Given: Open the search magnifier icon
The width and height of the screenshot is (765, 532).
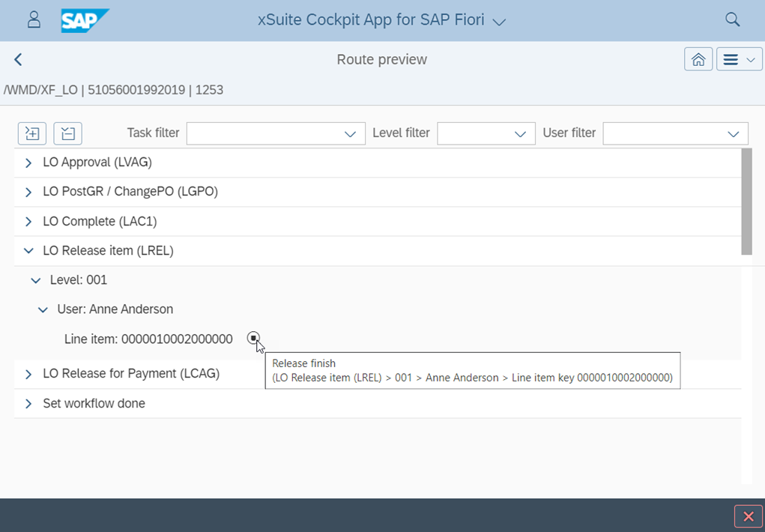Looking at the screenshot, I should click(732, 20).
